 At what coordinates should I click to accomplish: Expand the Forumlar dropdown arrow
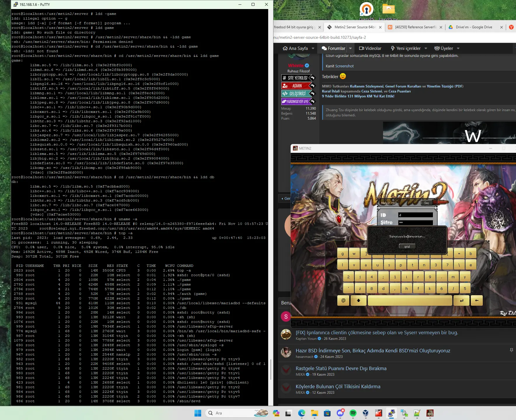pyautogui.click(x=350, y=48)
